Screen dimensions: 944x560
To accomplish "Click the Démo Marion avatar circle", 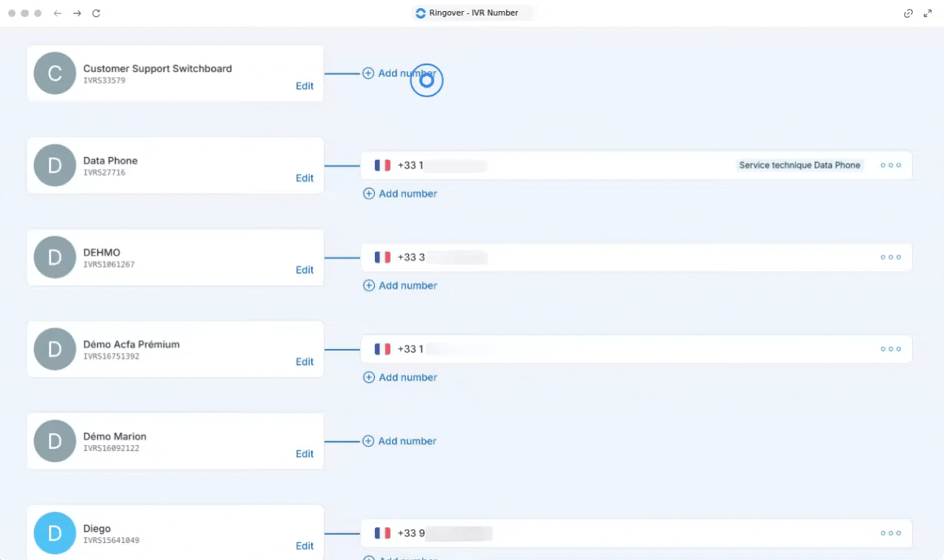I will pos(55,441).
